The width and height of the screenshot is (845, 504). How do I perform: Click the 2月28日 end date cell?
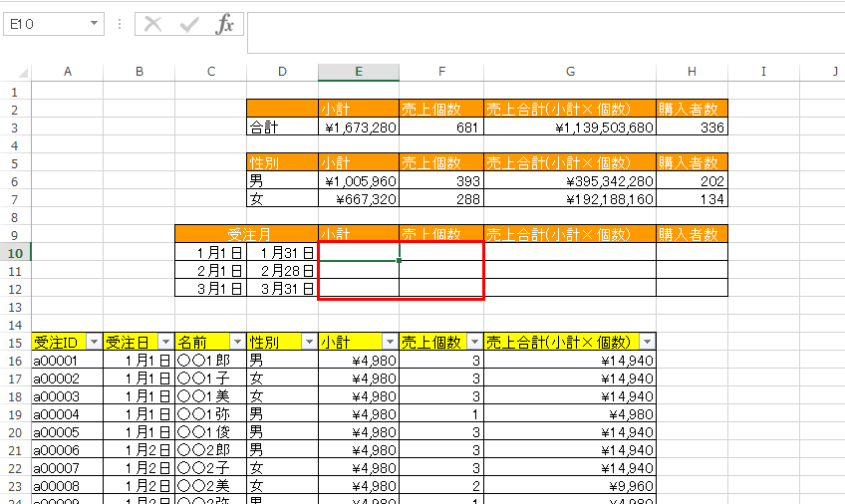[x=282, y=270]
